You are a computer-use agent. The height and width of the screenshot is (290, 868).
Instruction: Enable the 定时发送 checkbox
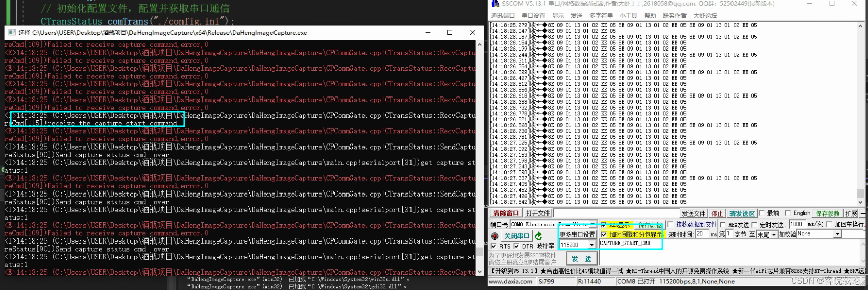click(x=755, y=225)
